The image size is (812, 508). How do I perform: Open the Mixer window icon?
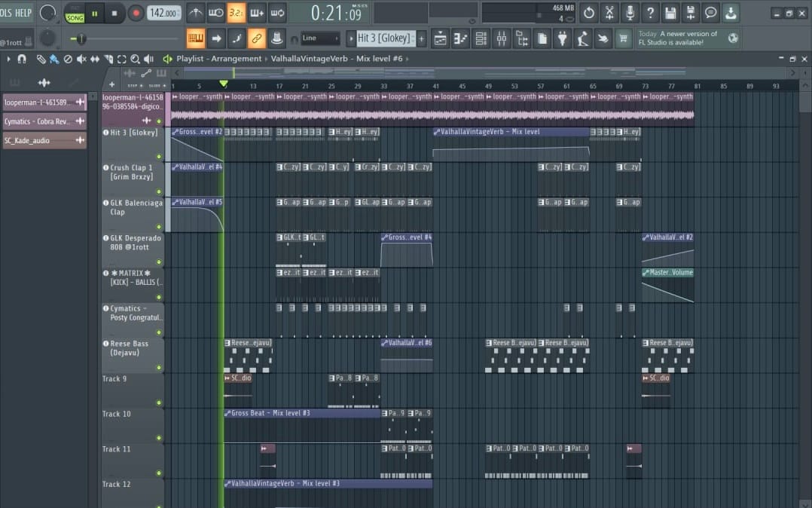502,38
